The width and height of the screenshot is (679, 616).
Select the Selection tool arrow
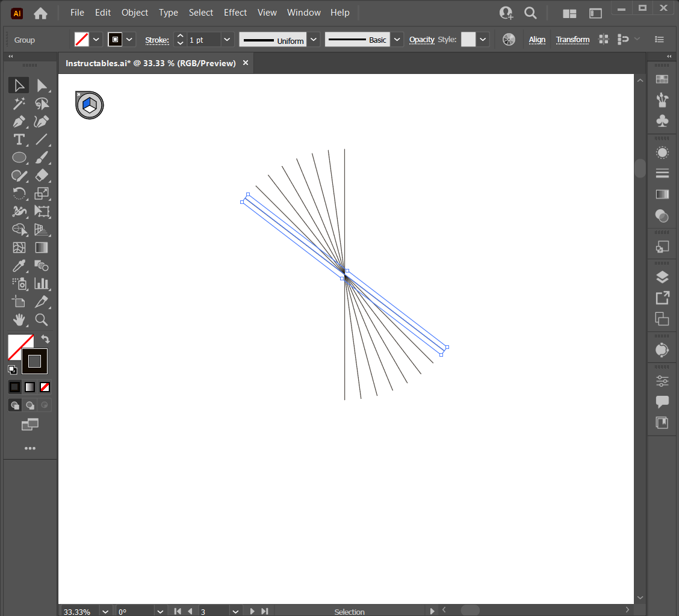pos(19,85)
